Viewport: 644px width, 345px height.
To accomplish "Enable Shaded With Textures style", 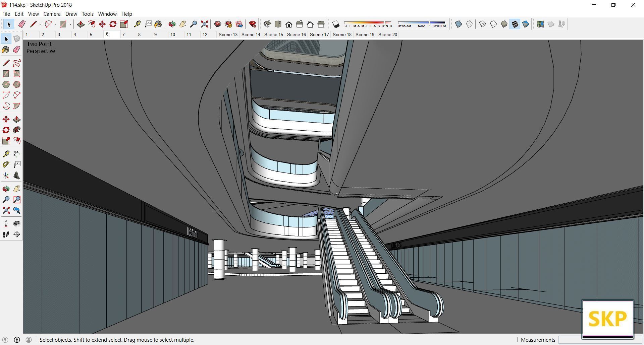I will tap(515, 24).
